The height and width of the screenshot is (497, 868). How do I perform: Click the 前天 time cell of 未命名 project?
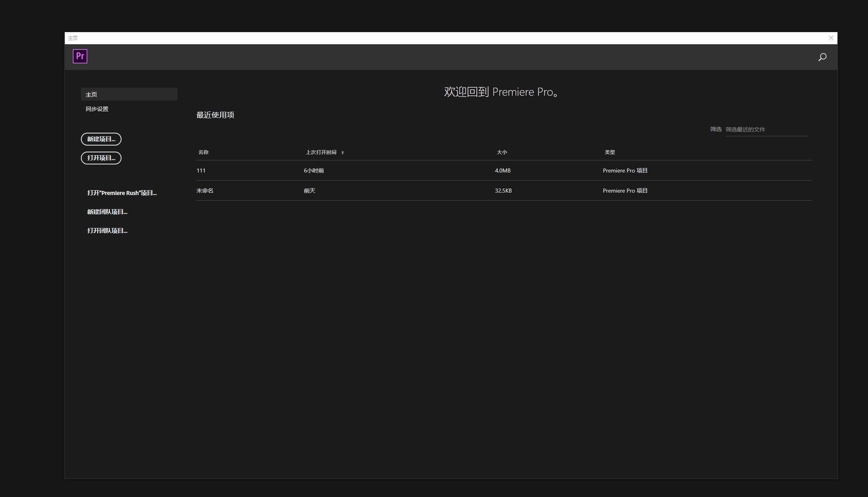coord(309,191)
